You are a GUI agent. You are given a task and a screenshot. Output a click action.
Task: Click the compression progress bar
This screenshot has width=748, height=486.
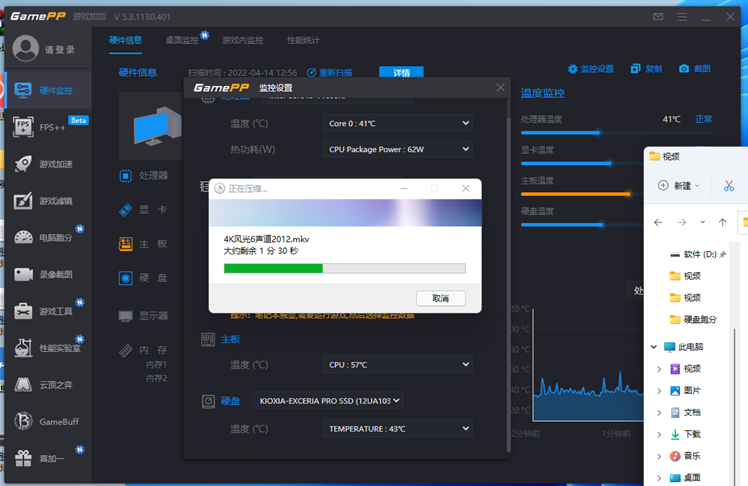(x=344, y=269)
